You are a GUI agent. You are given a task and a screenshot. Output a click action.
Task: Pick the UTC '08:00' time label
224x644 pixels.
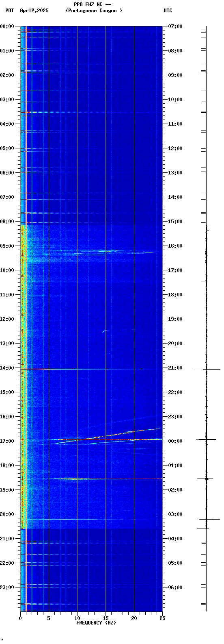point(175,51)
